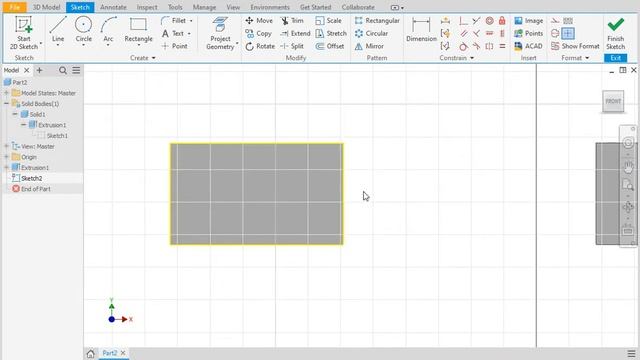Open the 3D Model ribbon tab
Viewport: 640px width, 360px height.
pyautogui.click(x=47, y=7)
